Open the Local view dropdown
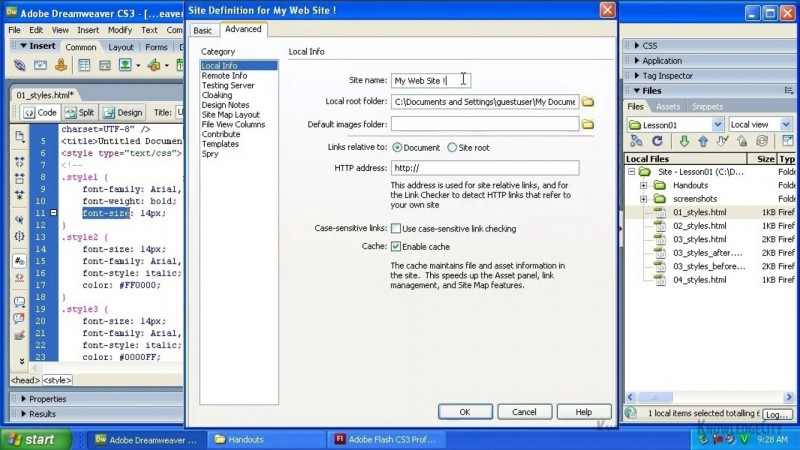 (x=786, y=124)
